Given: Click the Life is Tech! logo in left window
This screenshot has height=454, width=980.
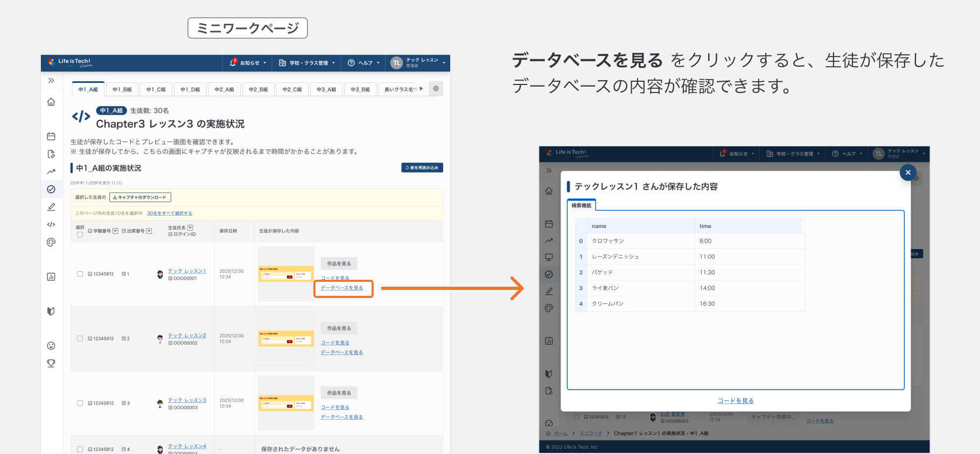Looking at the screenshot, I should (x=69, y=62).
